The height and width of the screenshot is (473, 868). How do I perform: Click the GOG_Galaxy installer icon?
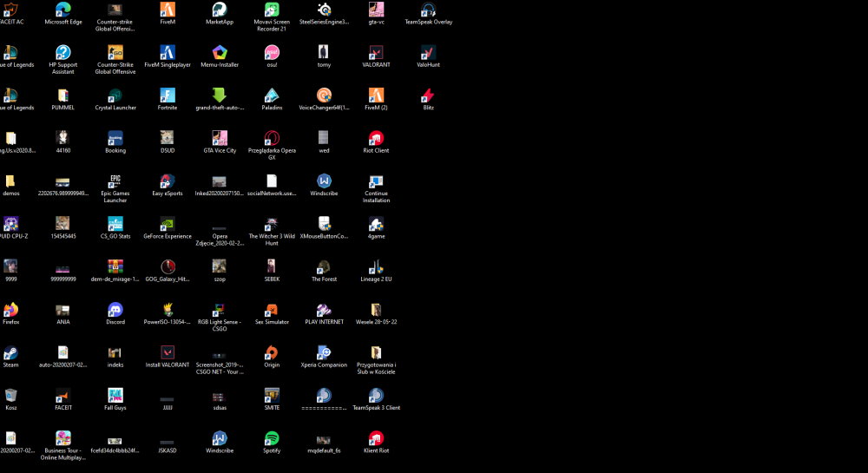tap(168, 266)
